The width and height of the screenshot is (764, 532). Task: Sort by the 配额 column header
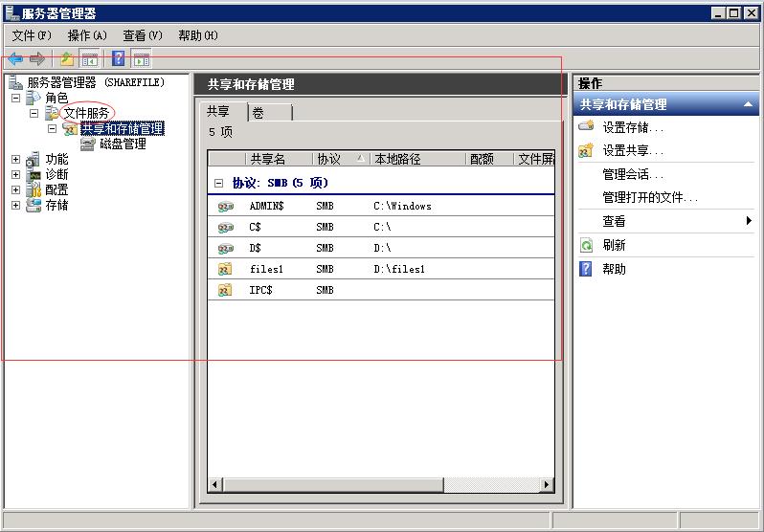click(489, 159)
